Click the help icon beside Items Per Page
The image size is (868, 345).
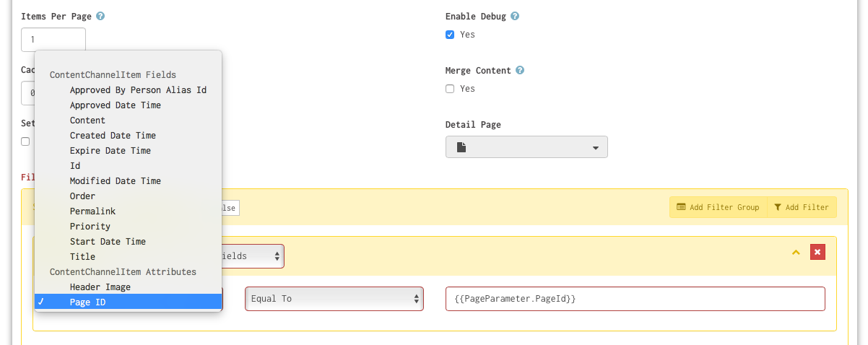[x=100, y=16]
